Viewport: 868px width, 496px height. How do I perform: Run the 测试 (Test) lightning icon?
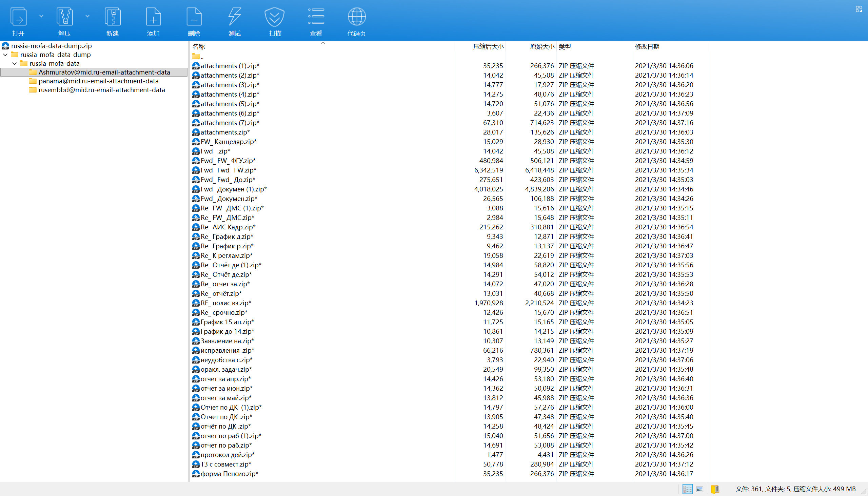[x=235, y=17]
